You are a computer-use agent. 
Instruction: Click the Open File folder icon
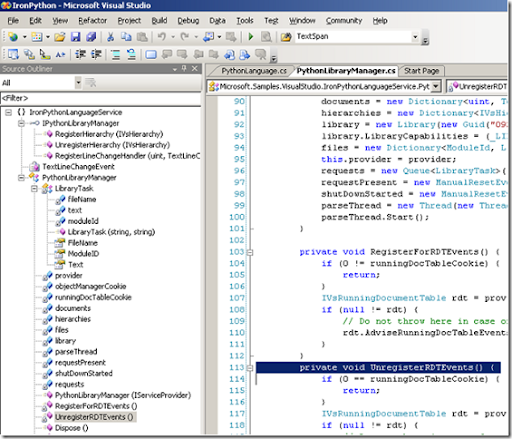point(60,37)
